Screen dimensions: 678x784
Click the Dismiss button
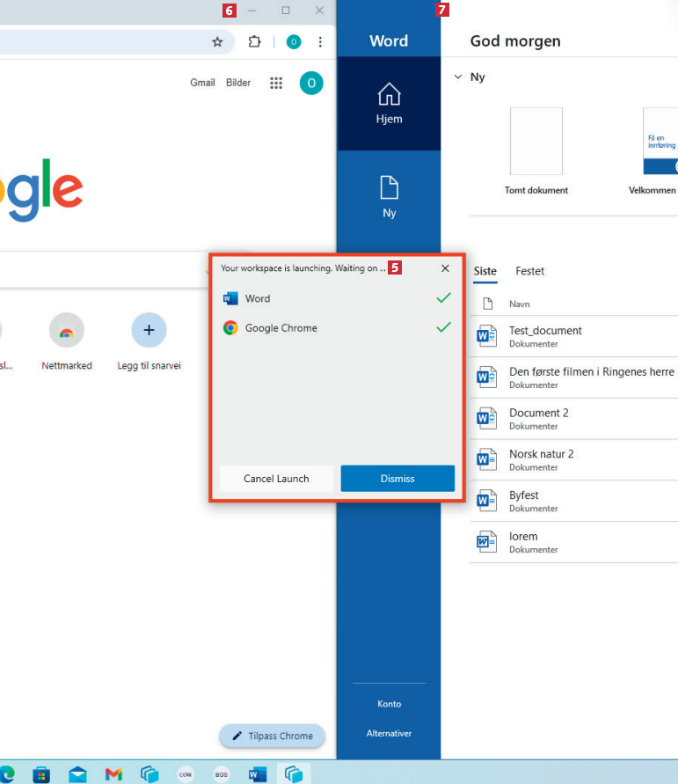coord(397,479)
